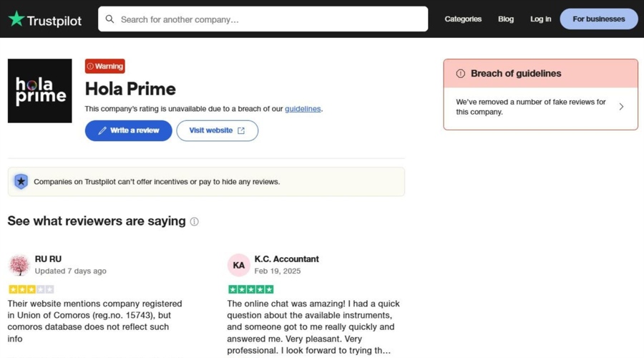This screenshot has height=358, width=644.
Task: Click the shield star icon in notice
Action: 21,182
